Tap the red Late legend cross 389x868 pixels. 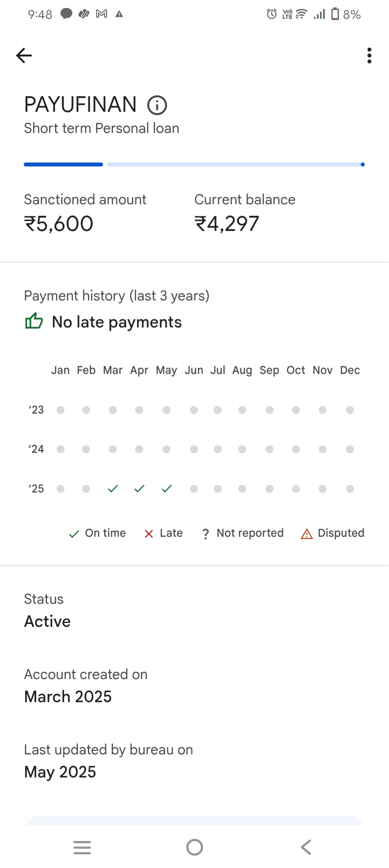coord(149,533)
